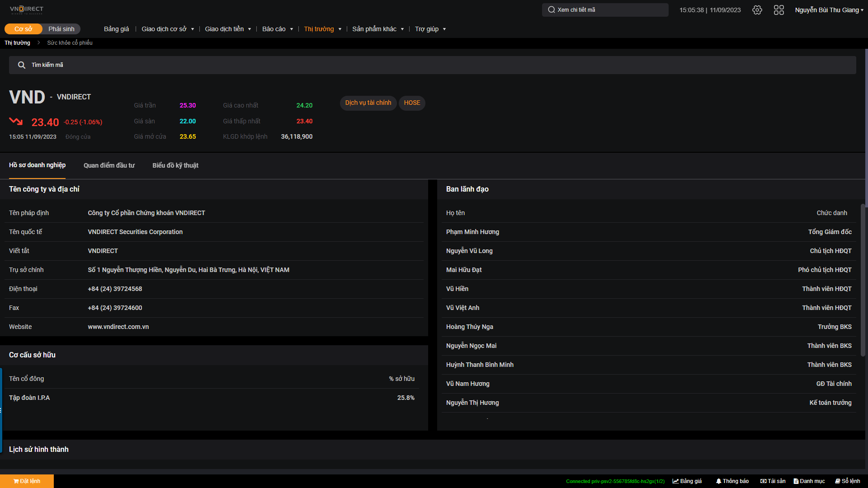
Task: Click the 'Ban lãnh đạo' panel scrollbar
Action: point(863,280)
